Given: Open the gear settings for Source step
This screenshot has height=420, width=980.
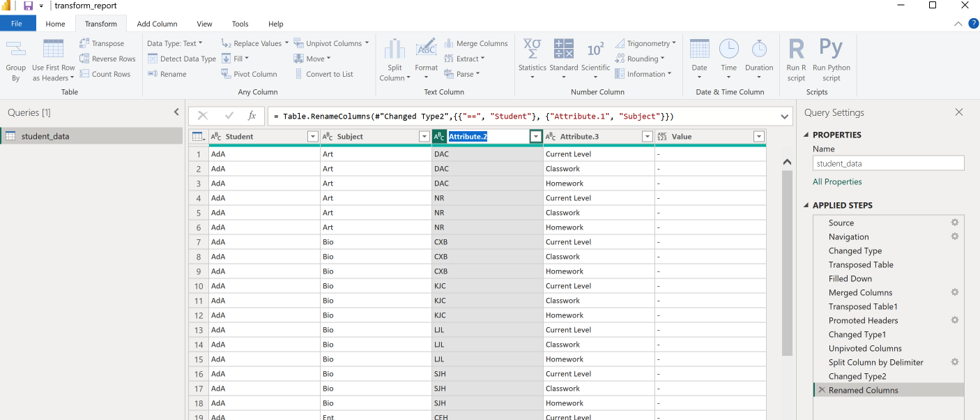Looking at the screenshot, I should 955,223.
